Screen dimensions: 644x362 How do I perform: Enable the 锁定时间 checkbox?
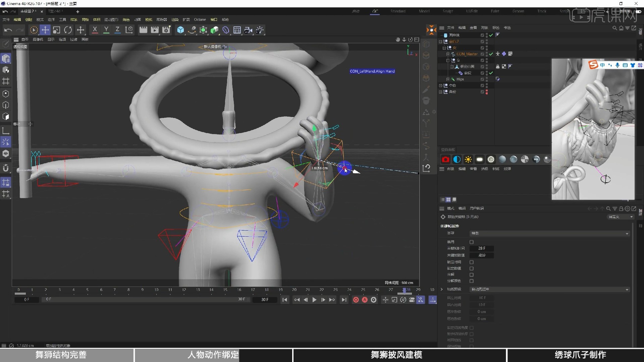tap(472, 262)
